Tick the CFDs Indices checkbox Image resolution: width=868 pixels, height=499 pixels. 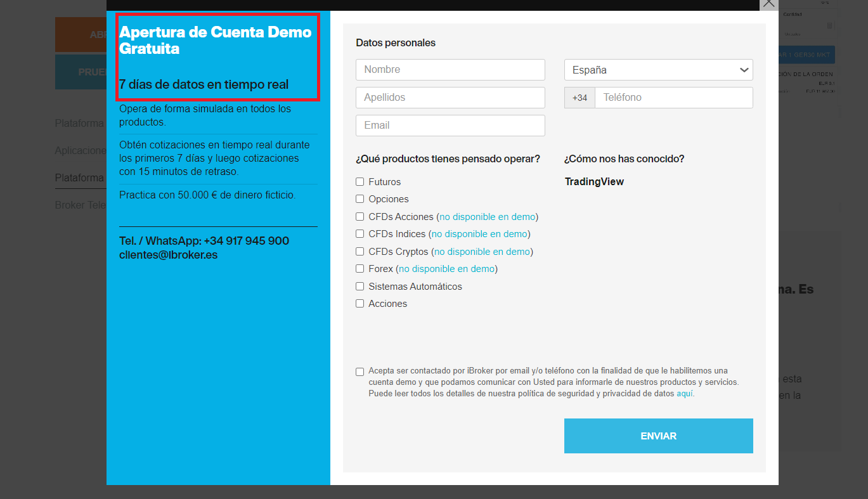[x=360, y=234]
